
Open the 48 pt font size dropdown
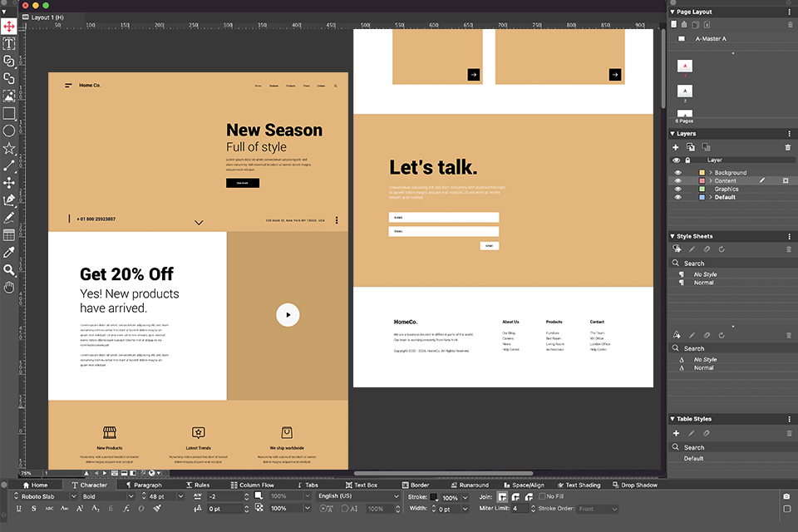point(180,496)
